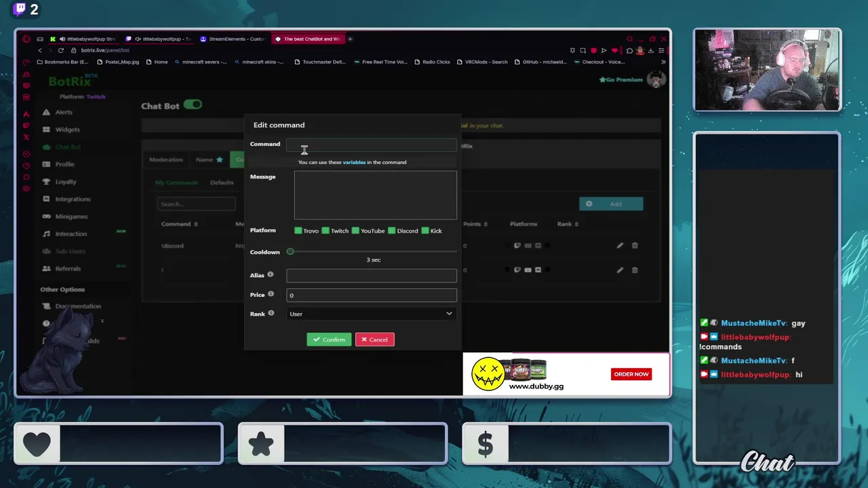Click ORDER NOW on the dubby.gg ad

click(631, 374)
